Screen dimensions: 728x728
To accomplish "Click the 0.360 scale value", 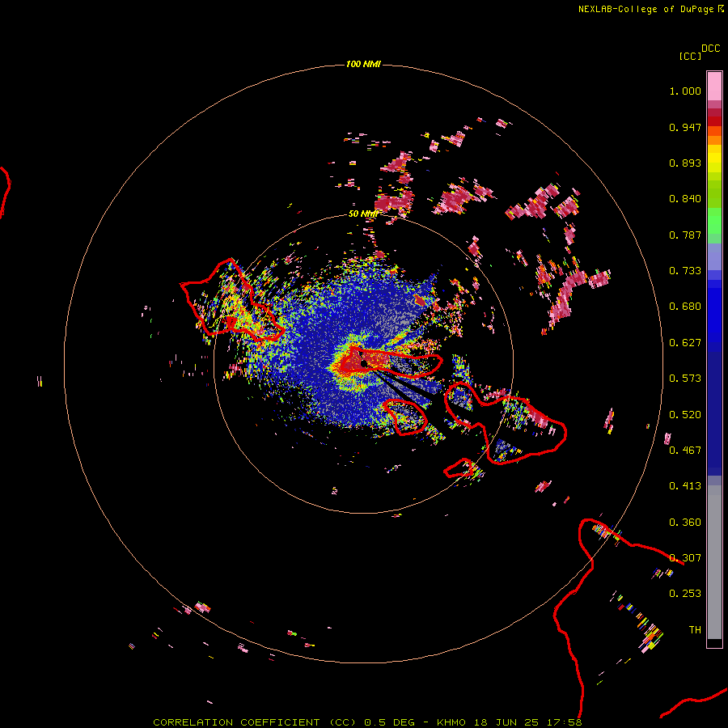I will pos(685,523).
